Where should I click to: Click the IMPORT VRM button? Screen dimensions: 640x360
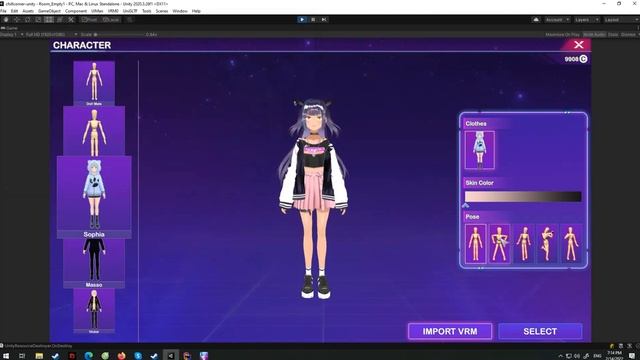pos(450,331)
